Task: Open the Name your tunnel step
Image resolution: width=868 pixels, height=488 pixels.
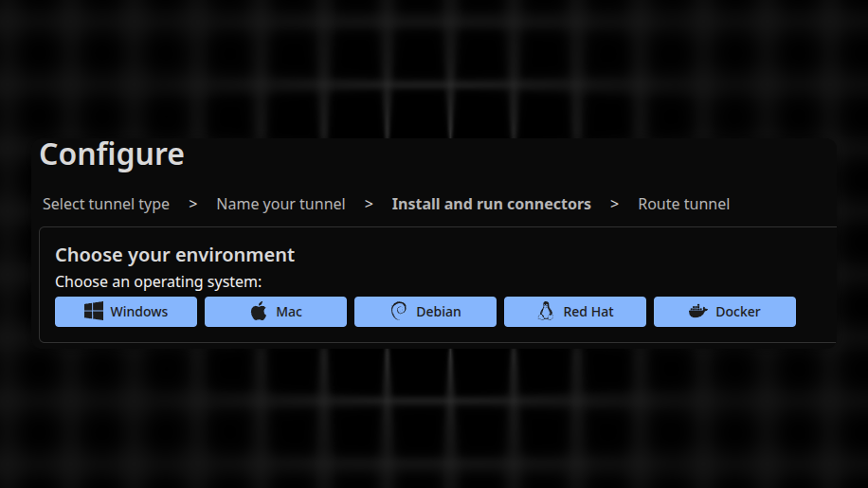Action: (280, 204)
